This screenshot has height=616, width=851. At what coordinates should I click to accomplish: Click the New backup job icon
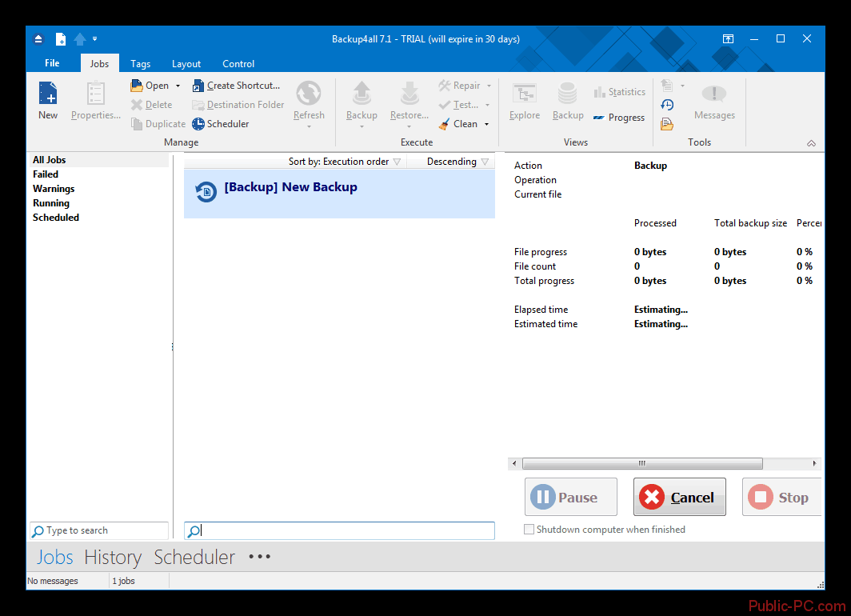[48, 94]
